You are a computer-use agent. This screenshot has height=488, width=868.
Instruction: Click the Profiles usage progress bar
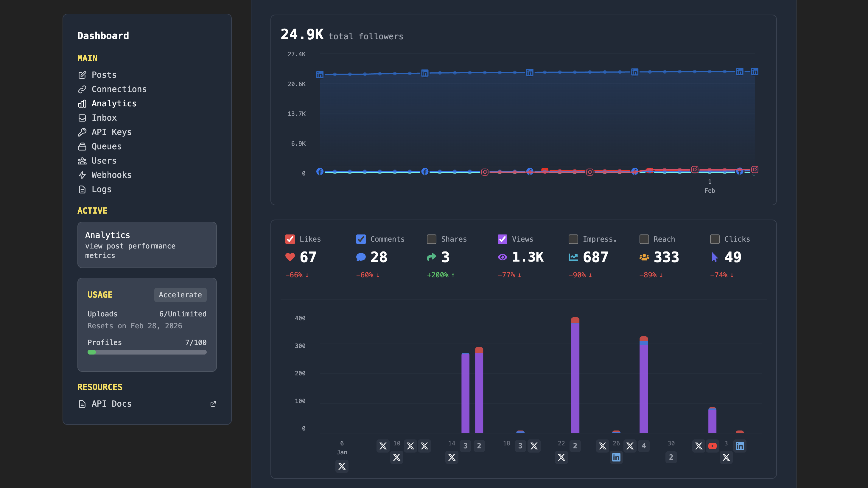pyautogui.click(x=147, y=352)
